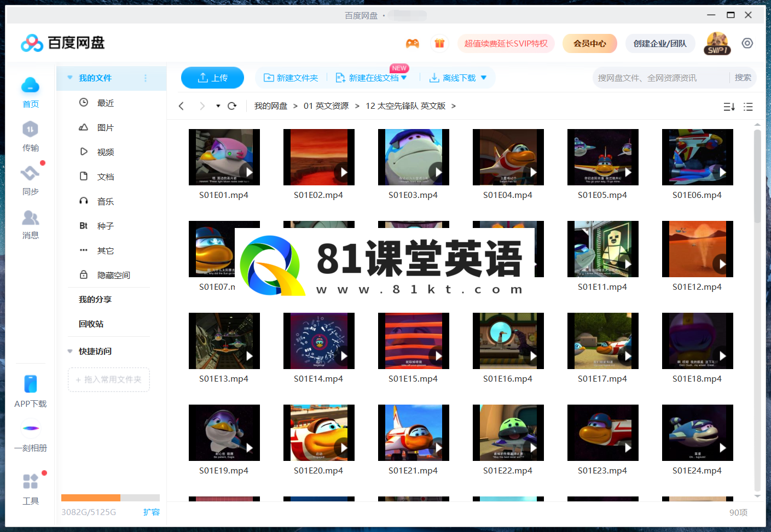Click the 12 太空先锋队 英文版 breadcrumb
The width and height of the screenshot is (771, 532).
click(405, 106)
